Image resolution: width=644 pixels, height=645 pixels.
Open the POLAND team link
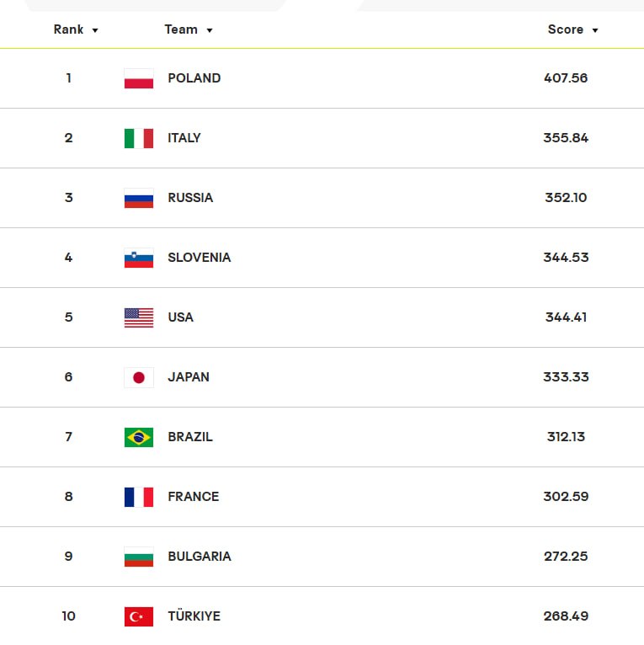194,78
